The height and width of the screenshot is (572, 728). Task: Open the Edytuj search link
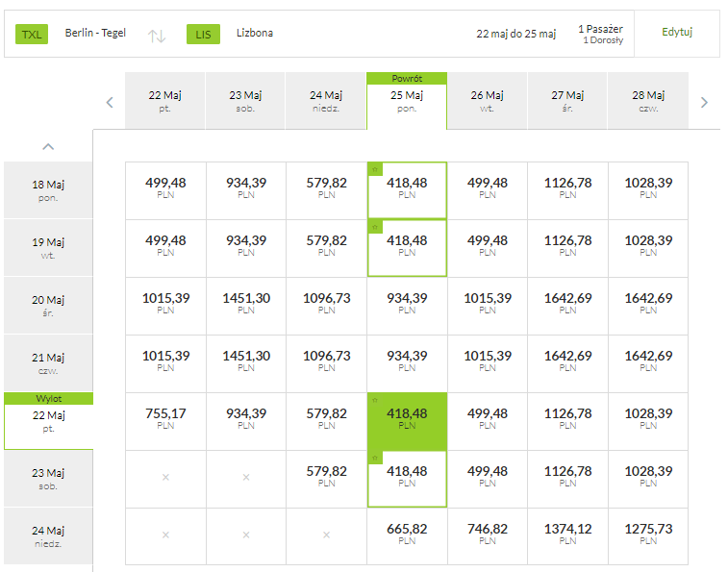tap(677, 32)
